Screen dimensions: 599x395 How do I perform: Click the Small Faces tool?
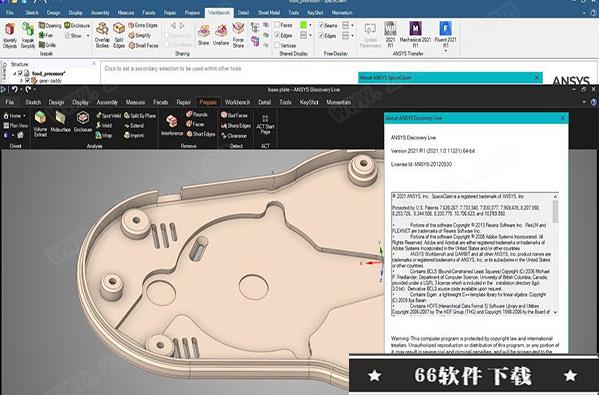coord(143,45)
